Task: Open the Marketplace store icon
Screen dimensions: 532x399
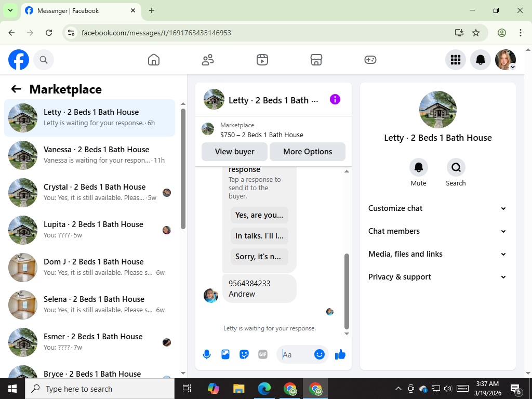Action: coord(316,60)
